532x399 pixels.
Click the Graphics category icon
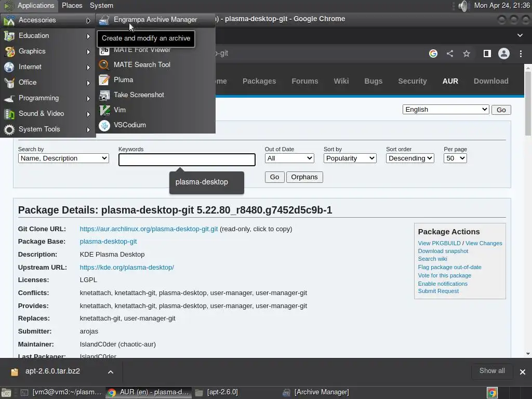(x=9, y=51)
